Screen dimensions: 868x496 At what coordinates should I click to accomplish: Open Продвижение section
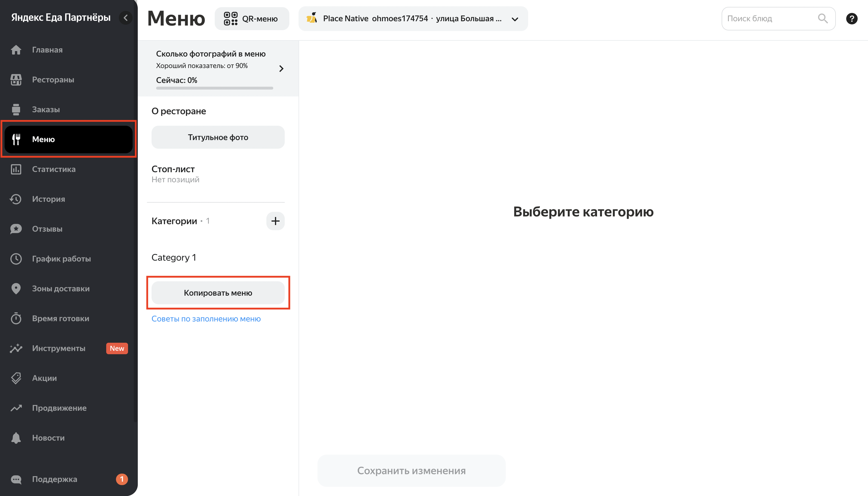click(x=69, y=408)
